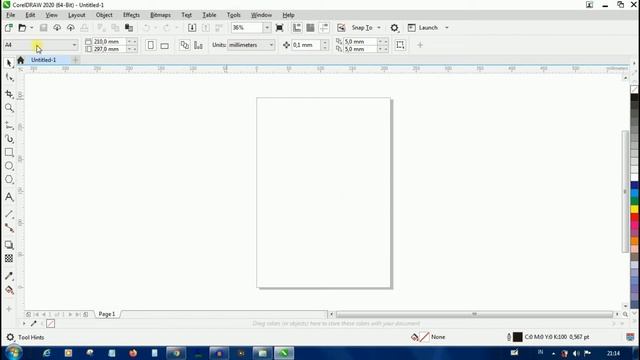This screenshot has width=640, height=360.
Task: Expand the Undo history arrow
Action: pyautogui.click(x=156, y=28)
